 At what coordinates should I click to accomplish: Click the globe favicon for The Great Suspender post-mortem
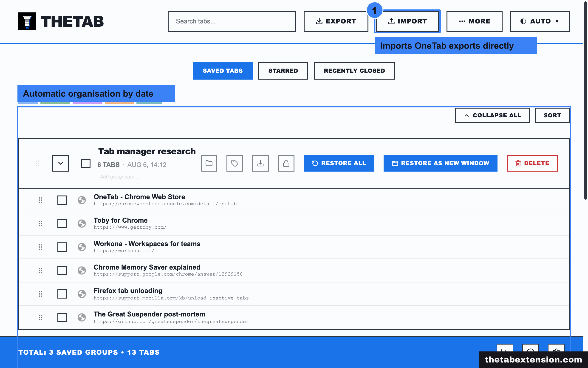point(82,317)
